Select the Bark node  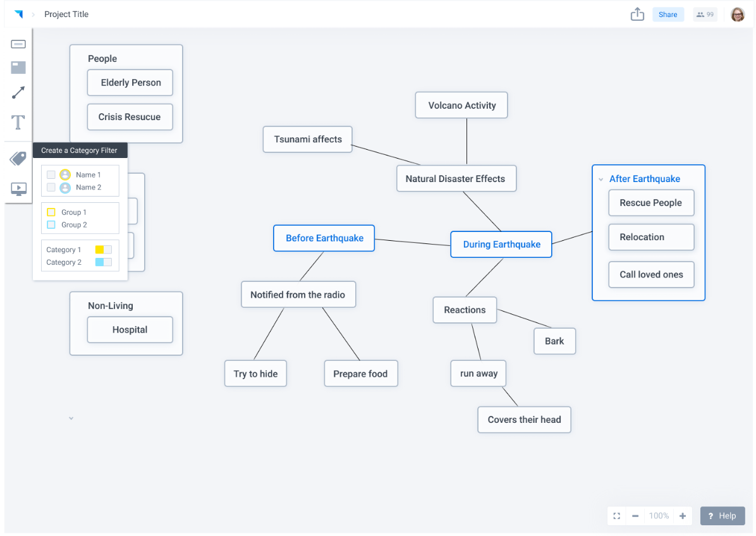554,341
